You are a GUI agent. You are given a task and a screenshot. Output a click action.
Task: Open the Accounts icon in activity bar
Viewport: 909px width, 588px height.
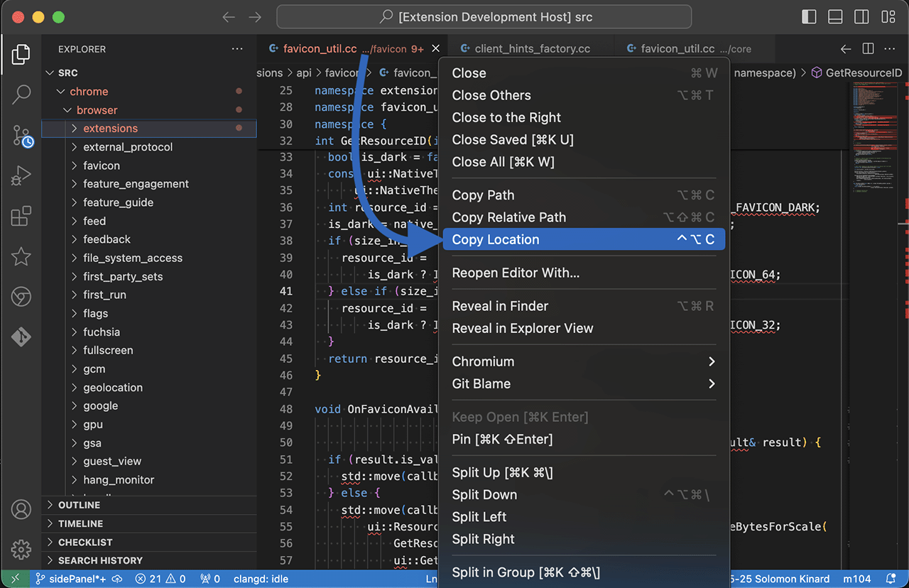21,509
